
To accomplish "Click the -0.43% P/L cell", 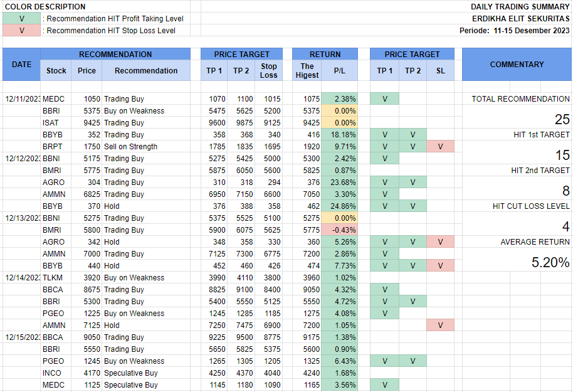I will pos(339,230).
